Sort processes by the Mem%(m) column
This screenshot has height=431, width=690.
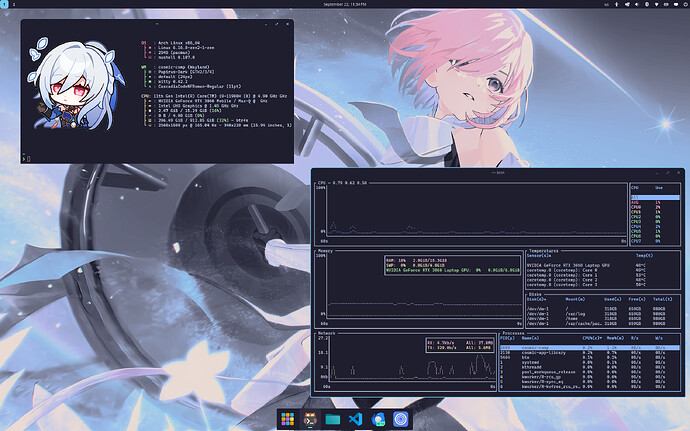[615, 338]
